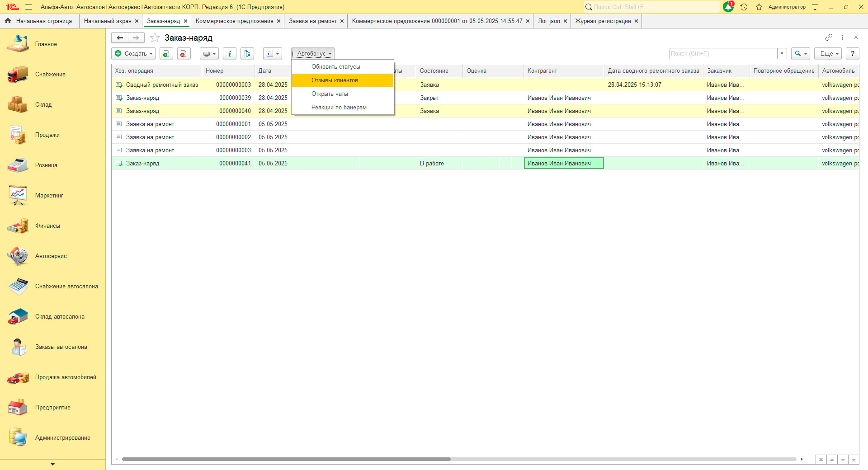The width and height of the screenshot is (868, 470).
Task: Click the mark for deletion icon
Action: 184,53
